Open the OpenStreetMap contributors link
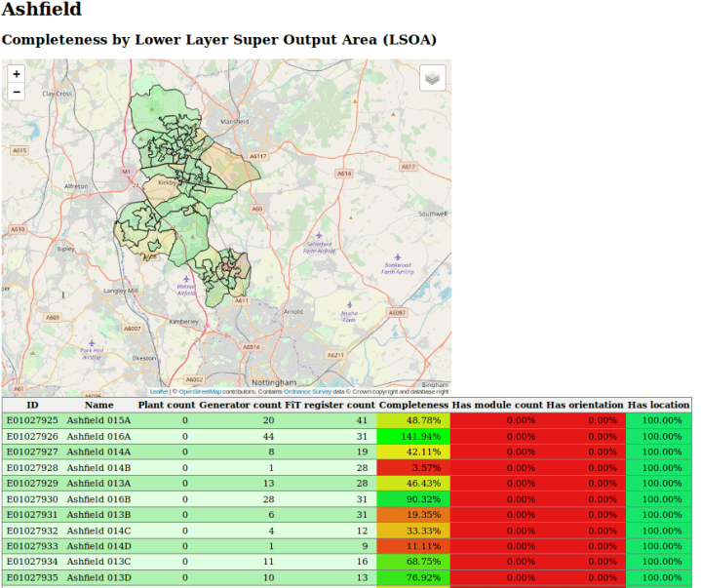Screen dimensions: 701x588 (x=200, y=392)
